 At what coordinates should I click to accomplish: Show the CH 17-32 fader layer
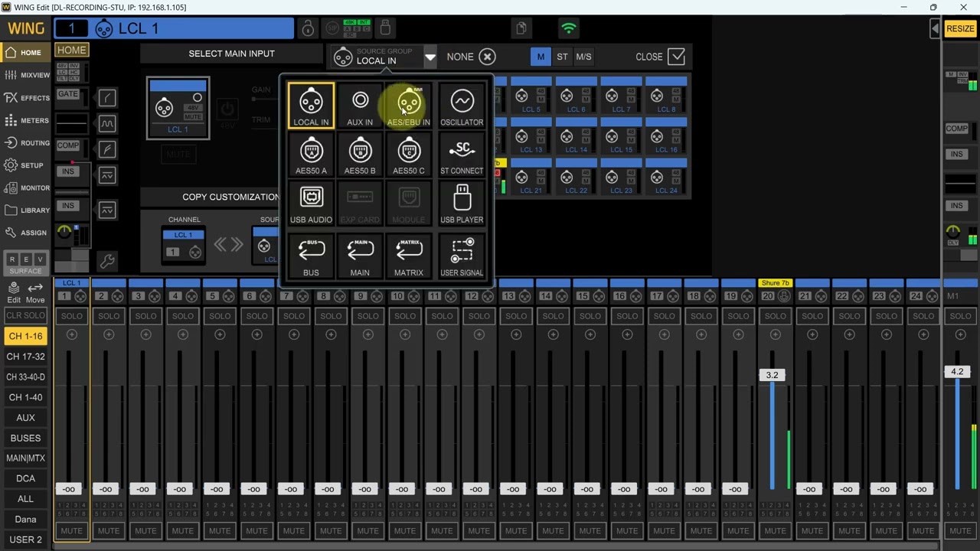[25, 357]
